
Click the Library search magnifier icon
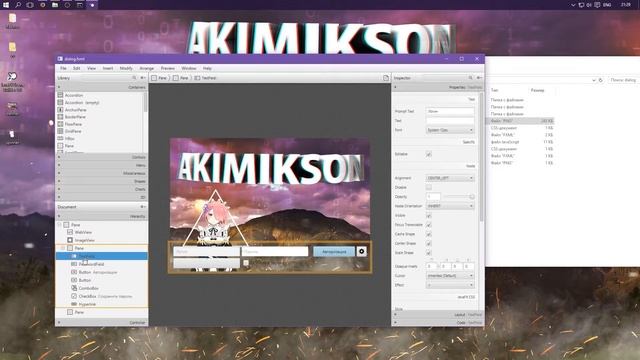point(134,78)
